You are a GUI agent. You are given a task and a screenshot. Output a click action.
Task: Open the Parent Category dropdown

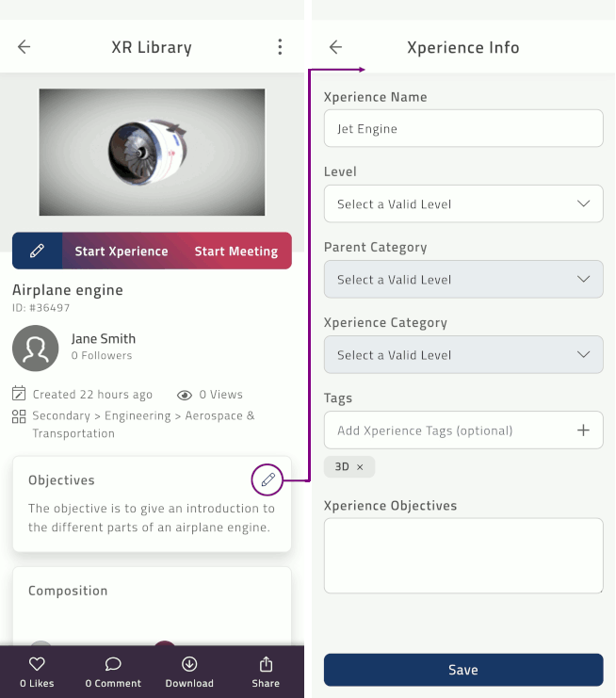tap(463, 279)
